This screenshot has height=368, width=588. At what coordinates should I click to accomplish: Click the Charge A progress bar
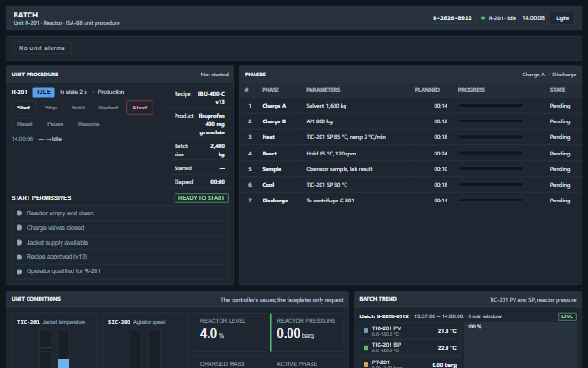coord(491,106)
